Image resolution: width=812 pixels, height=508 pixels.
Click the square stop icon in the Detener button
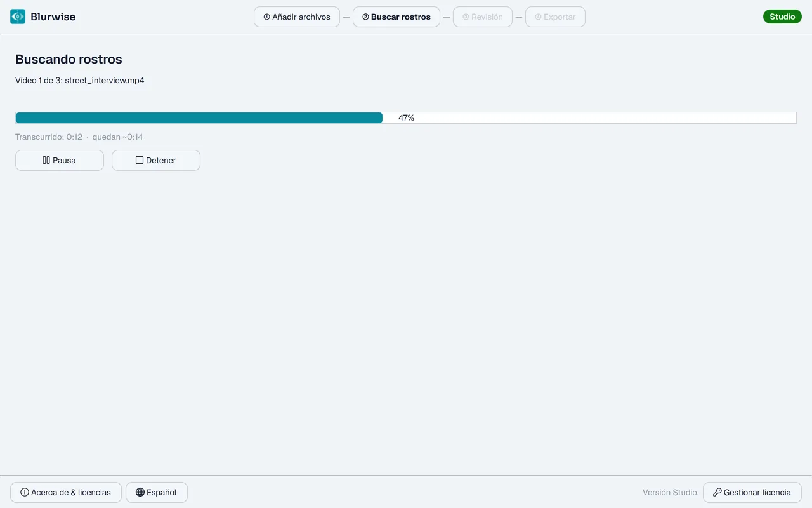(x=140, y=160)
